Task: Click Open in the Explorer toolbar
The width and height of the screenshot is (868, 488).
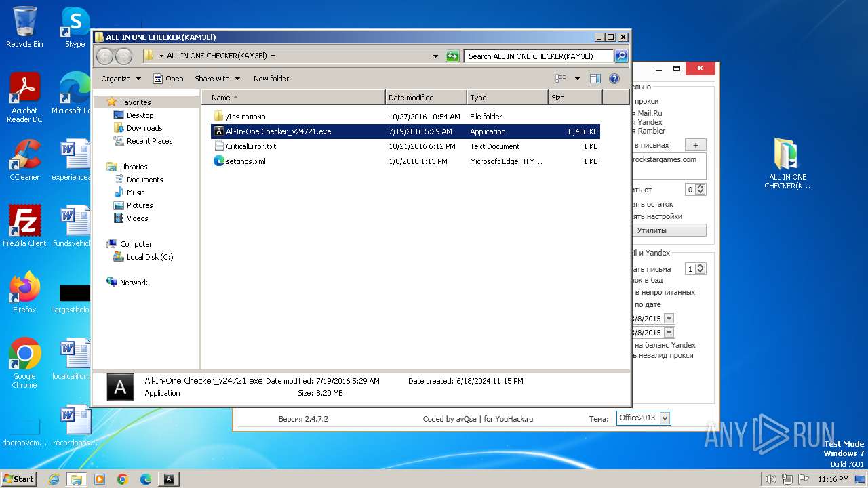Action: [x=168, y=79]
